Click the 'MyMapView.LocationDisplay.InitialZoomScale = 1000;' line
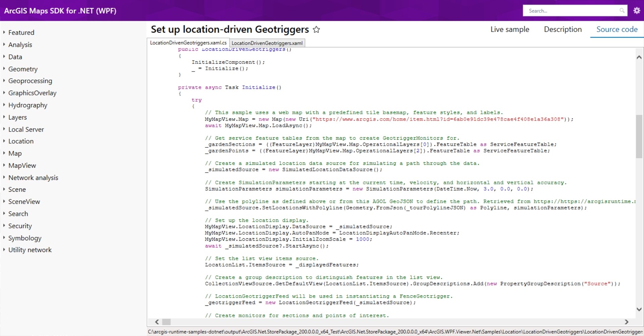Viewport: 644px width, 336px height. pos(288,239)
